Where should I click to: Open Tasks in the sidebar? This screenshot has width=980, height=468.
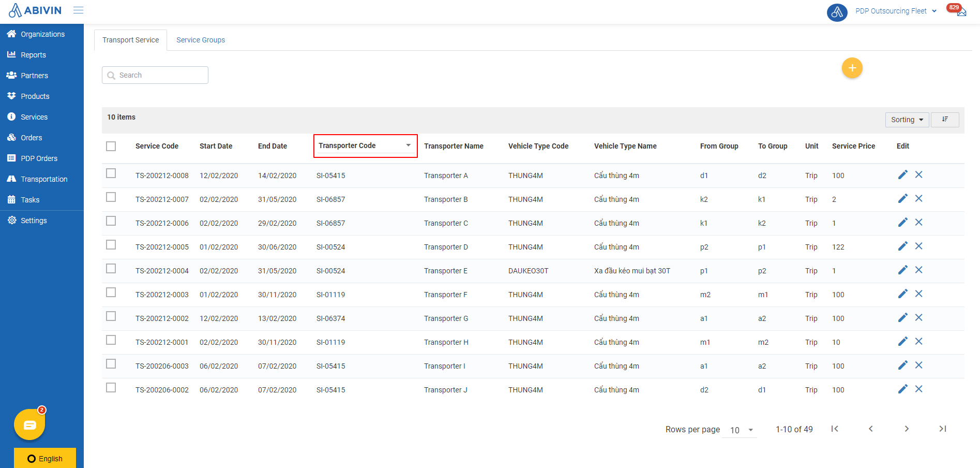(42, 200)
